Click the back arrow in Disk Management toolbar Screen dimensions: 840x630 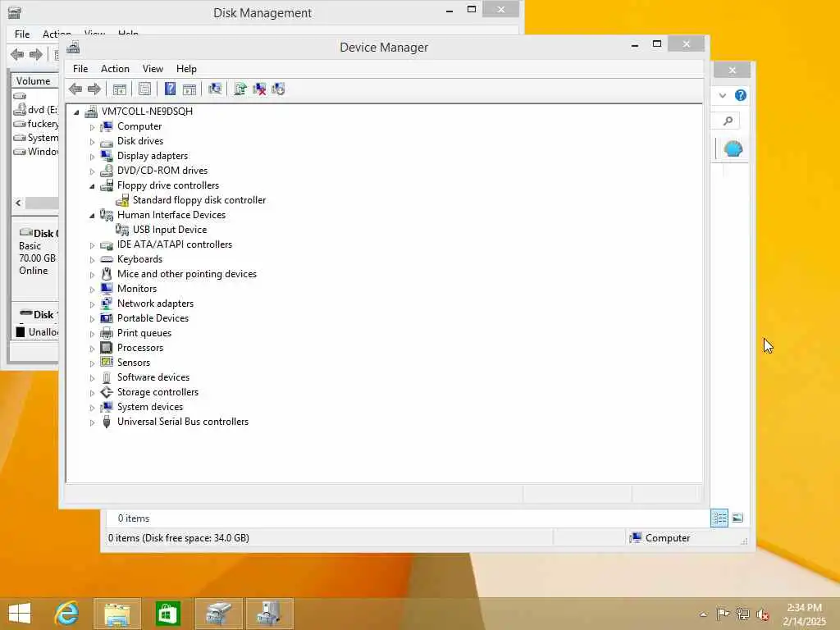click(17, 54)
